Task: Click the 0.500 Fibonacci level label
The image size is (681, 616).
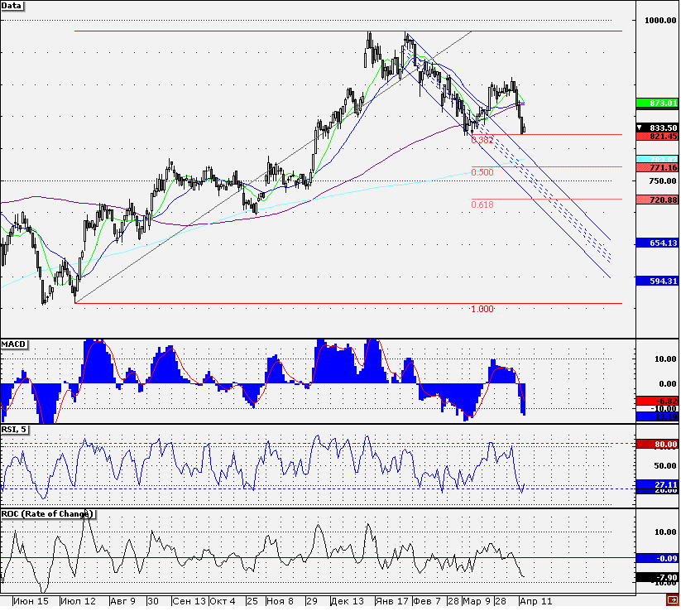Action: [x=482, y=172]
